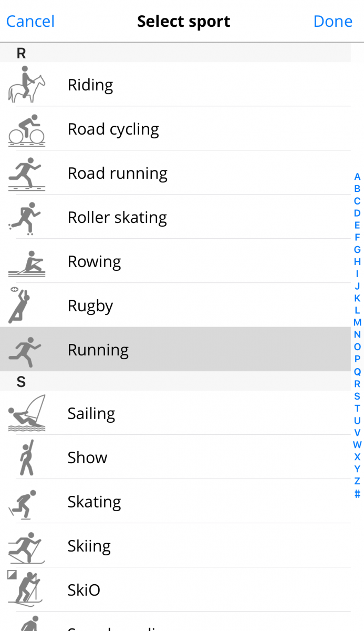Select the road cycling bicycle icon

(x=26, y=130)
